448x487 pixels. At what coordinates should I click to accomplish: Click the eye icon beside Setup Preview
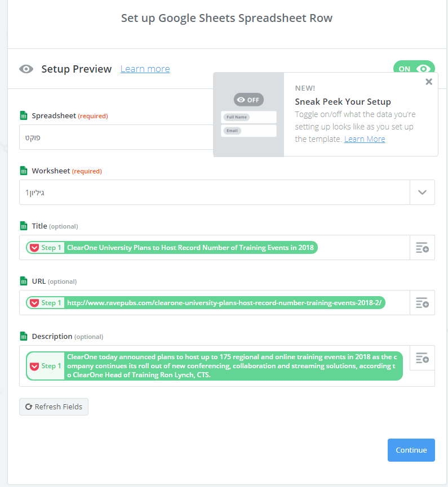click(26, 69)
